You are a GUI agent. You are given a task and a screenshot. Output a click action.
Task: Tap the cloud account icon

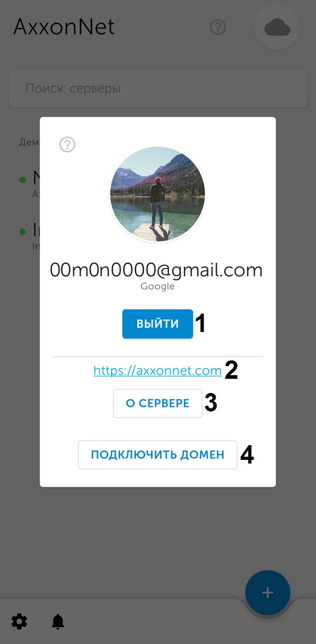coord(277,27)
